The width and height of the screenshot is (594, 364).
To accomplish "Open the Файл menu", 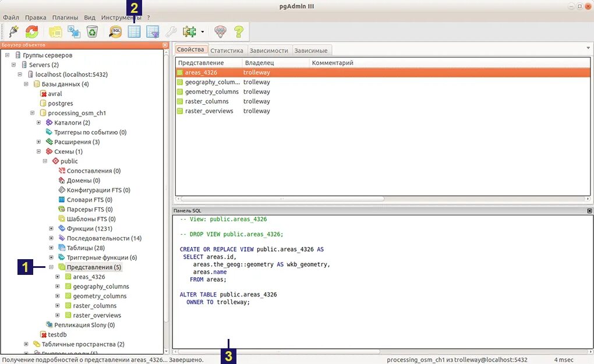I will tap(11, 17).
